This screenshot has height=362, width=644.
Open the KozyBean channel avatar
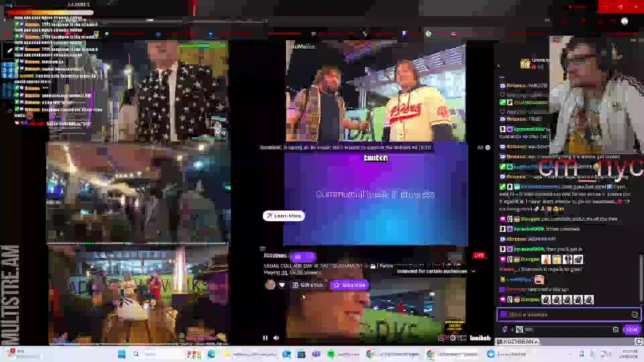[x=270, y=285]
